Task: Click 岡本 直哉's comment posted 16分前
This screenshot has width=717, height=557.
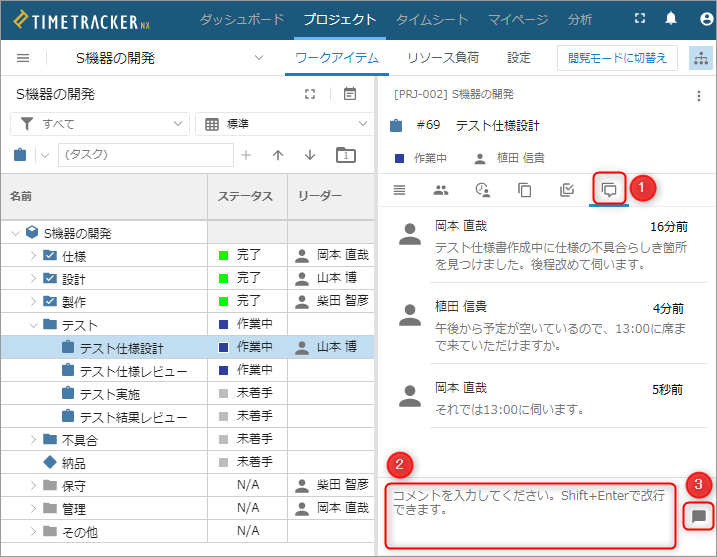Action: [561, 256]
